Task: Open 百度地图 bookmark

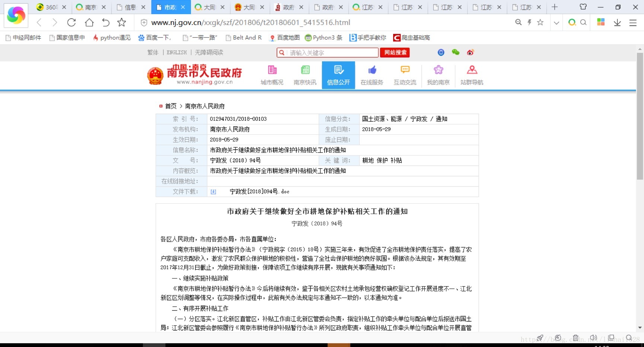Action: click(285, 38)
